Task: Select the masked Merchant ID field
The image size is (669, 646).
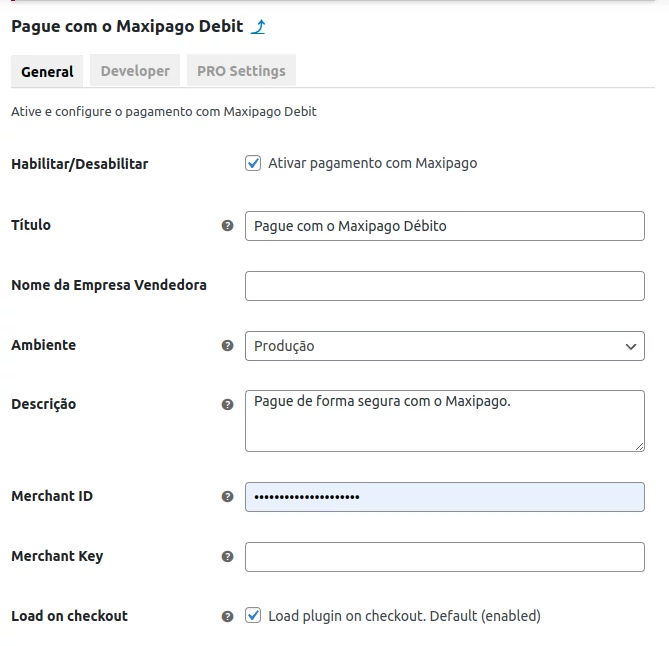Action: 444,497
